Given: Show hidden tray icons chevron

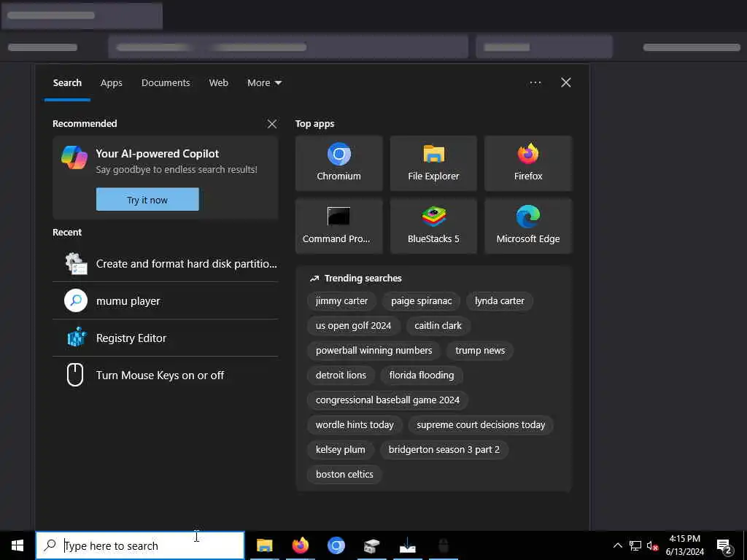Looking at the screenshot, I should [617, 545].
